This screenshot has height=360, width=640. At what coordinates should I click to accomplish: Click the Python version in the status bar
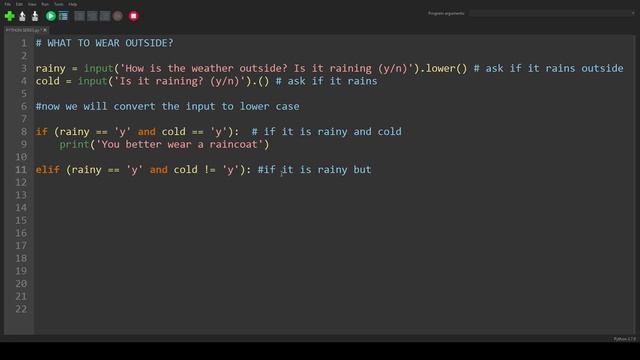(624, 339)
